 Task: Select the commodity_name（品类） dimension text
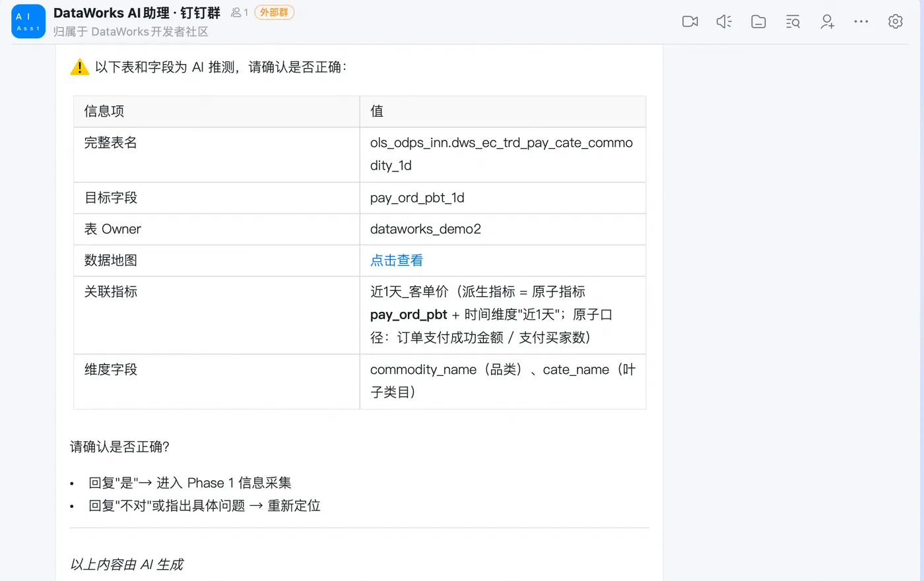click(446, 369)
